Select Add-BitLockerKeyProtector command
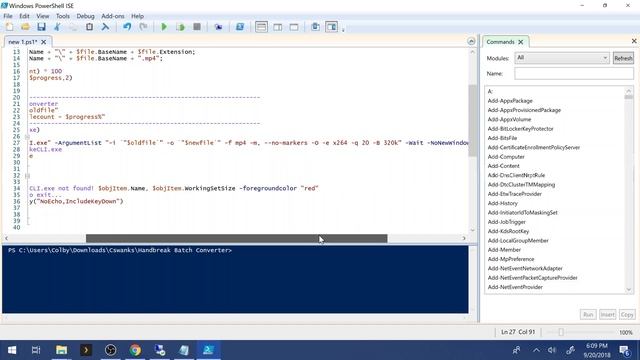 click(x=520, y=129)
